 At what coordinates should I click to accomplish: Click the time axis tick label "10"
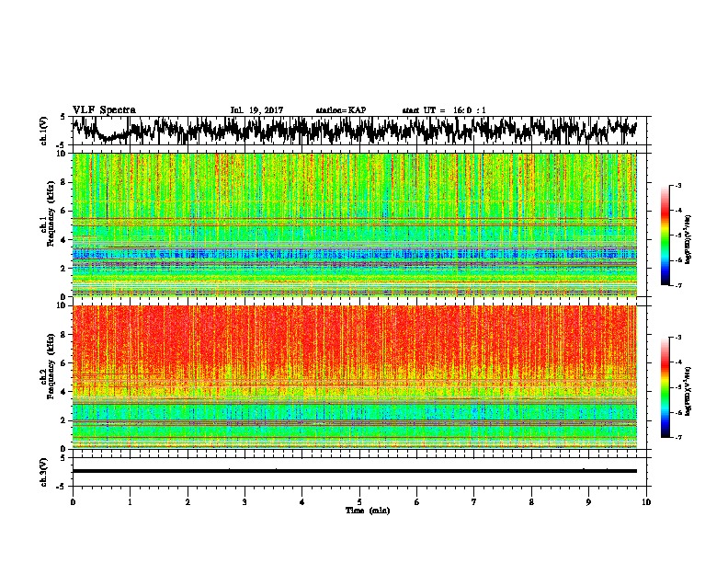point(646,501)
